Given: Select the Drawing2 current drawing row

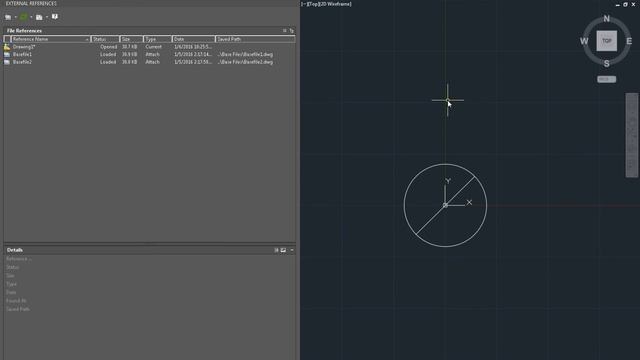Looking at the screenshot, I should (x=149, y=47).
